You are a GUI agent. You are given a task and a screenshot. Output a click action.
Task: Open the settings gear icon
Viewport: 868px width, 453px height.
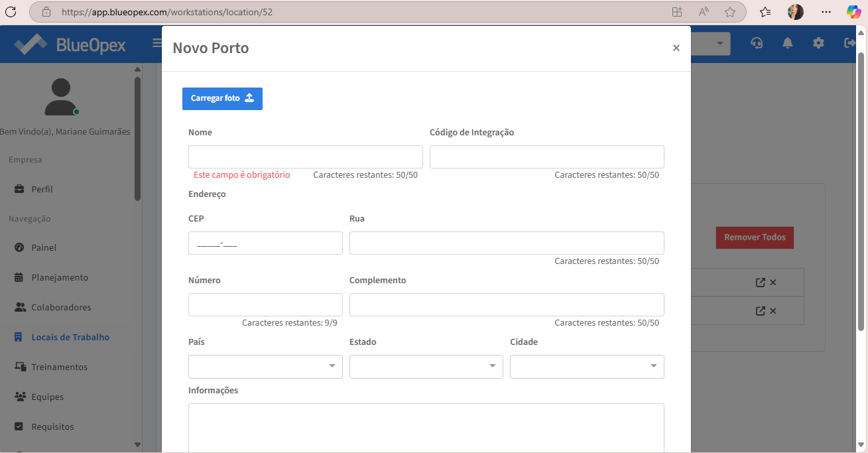pyautogui.click(x=819, y=43)
